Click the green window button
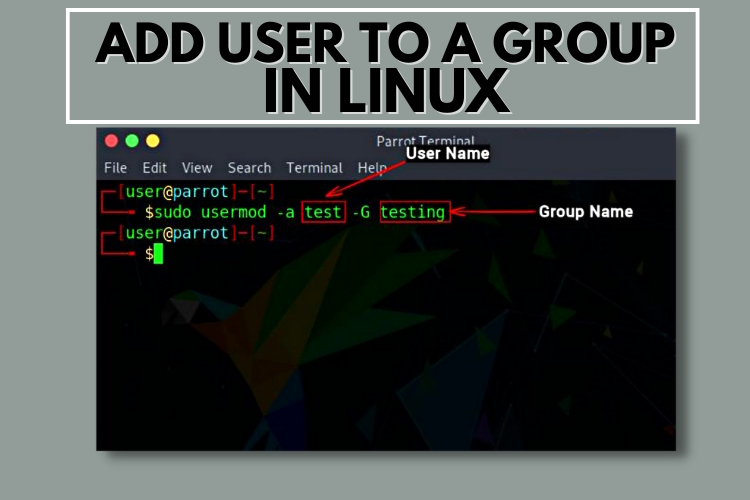 (x=132, y=141)
